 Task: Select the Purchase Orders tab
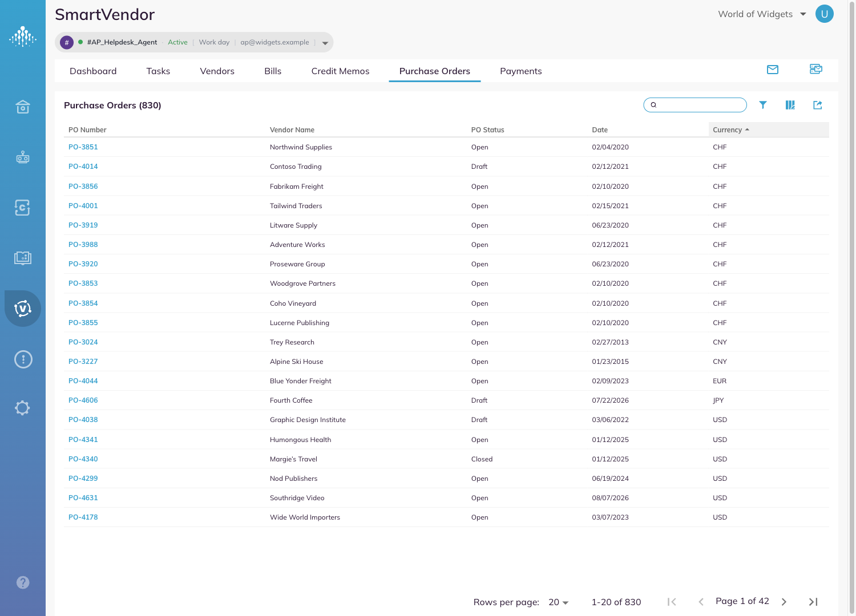click(435, 71)
